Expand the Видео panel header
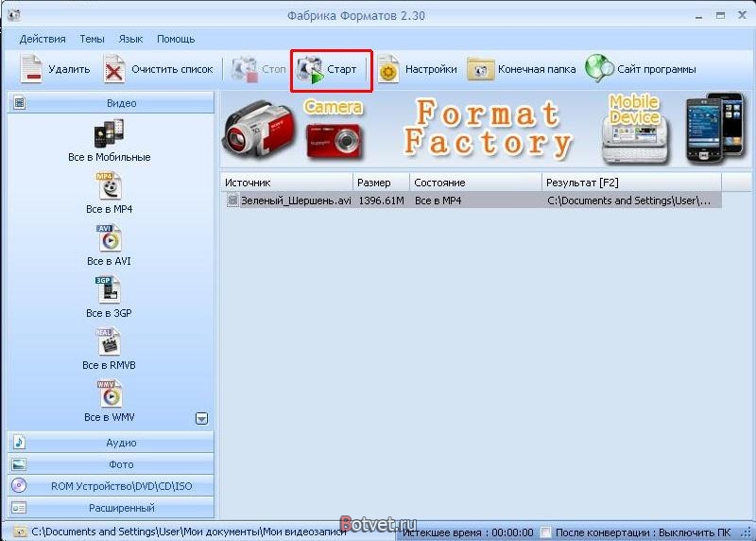 111,103
